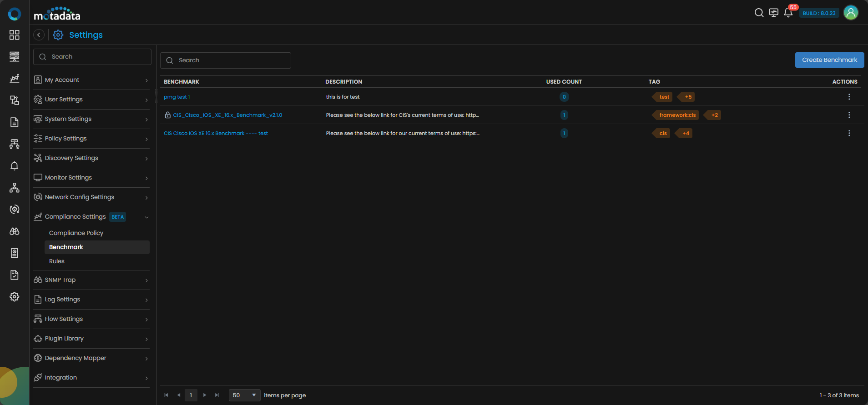Click the BENCHMARK column header

click(x=182, y=82)
